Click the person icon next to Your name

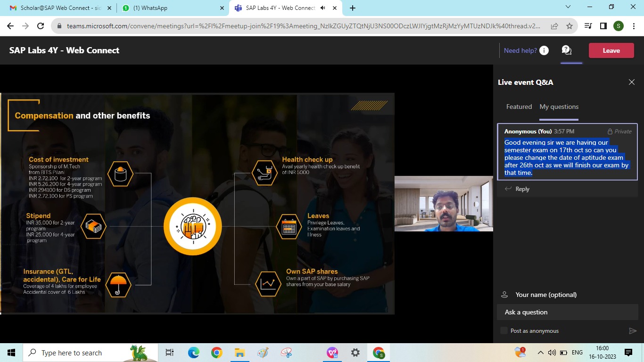pos(504,294)
